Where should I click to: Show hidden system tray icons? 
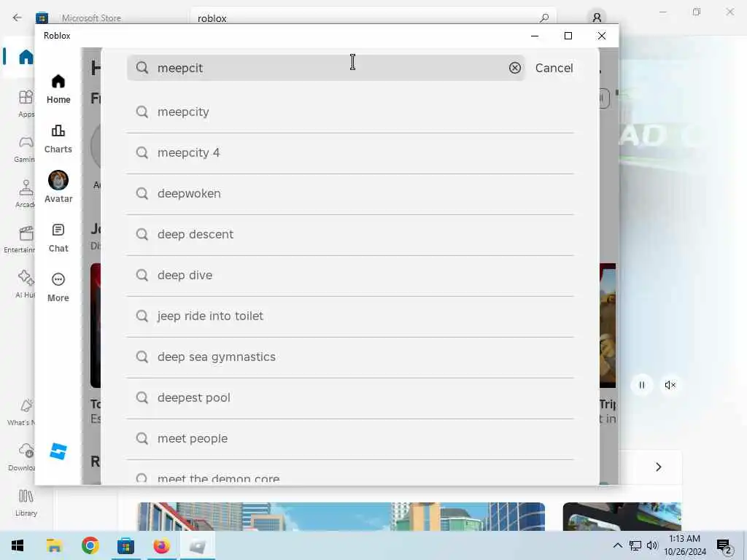pyautogui.click(x=617, y=545)
